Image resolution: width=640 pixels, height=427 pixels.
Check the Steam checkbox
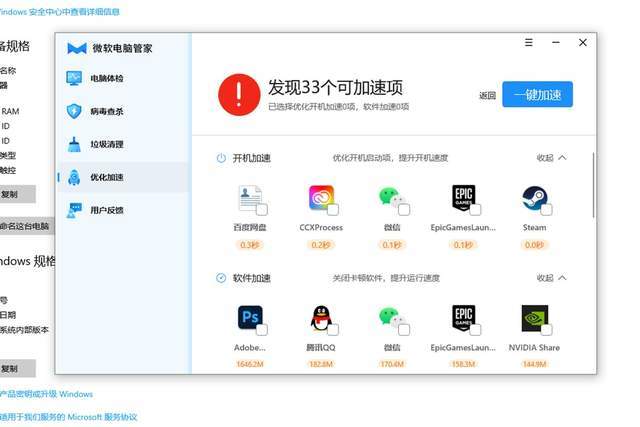[547, 210]
